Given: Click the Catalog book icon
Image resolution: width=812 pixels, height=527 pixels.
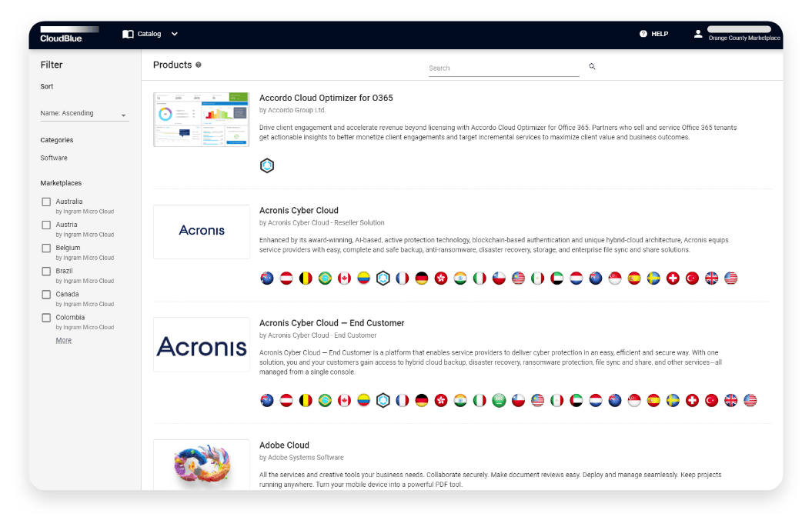Looking at the screenshot, I should click(128, 34).
